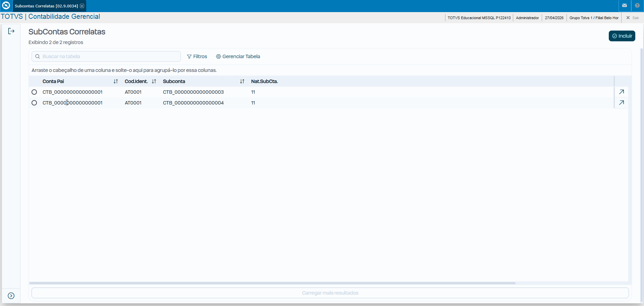Open the mail envelope icon
Viewport: 644px width, 306px height.
pyautogui.click(x=625, y=6)
